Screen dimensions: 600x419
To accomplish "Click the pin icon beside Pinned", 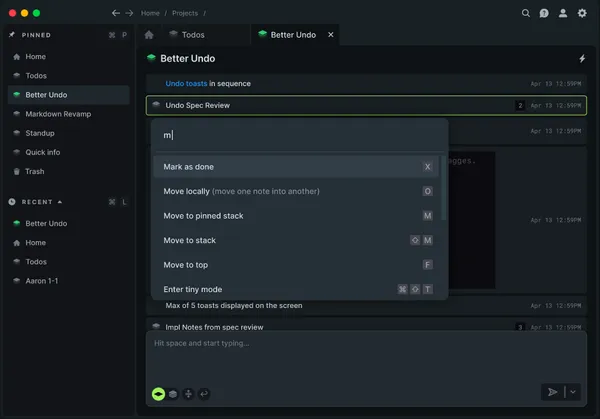I will [x=12, y=35].
